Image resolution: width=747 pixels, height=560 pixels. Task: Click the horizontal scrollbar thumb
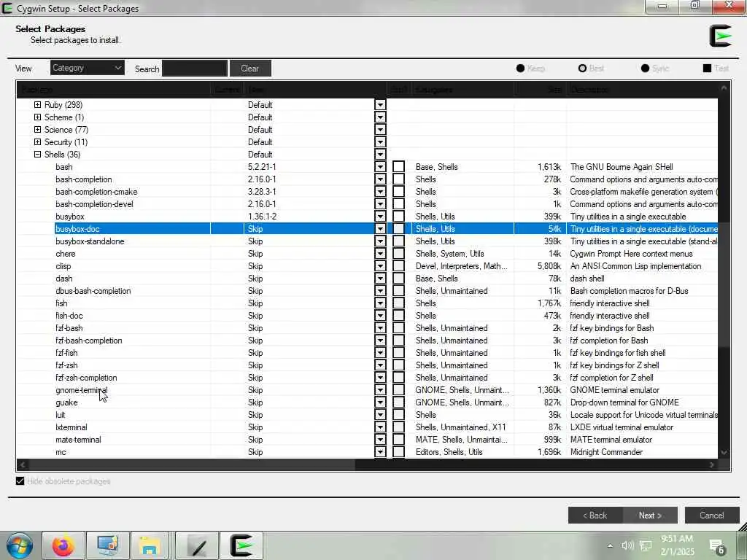pyautogui.click(x=192, y=464)
